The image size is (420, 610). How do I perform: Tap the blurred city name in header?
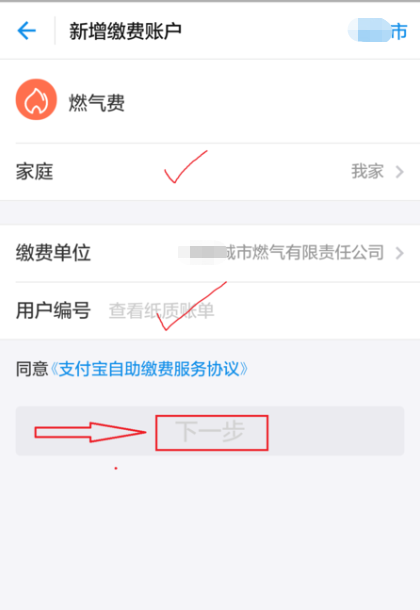coord(369,30)
